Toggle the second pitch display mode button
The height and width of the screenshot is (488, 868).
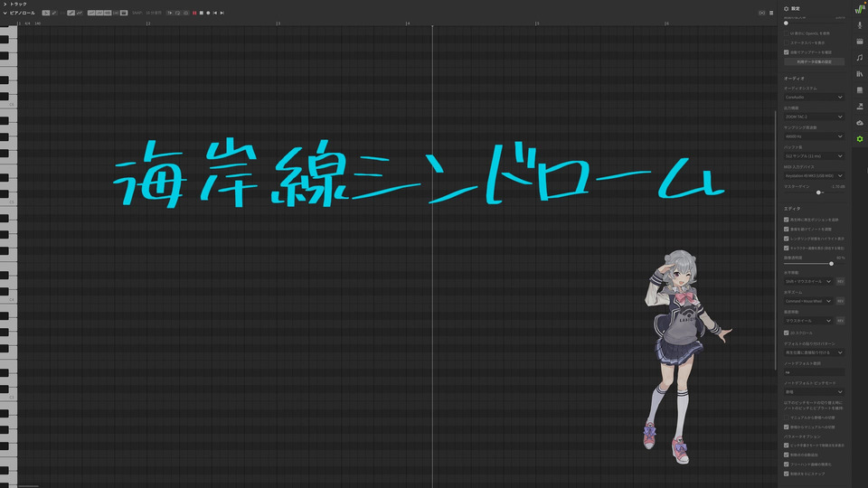(x=99, y=13)
